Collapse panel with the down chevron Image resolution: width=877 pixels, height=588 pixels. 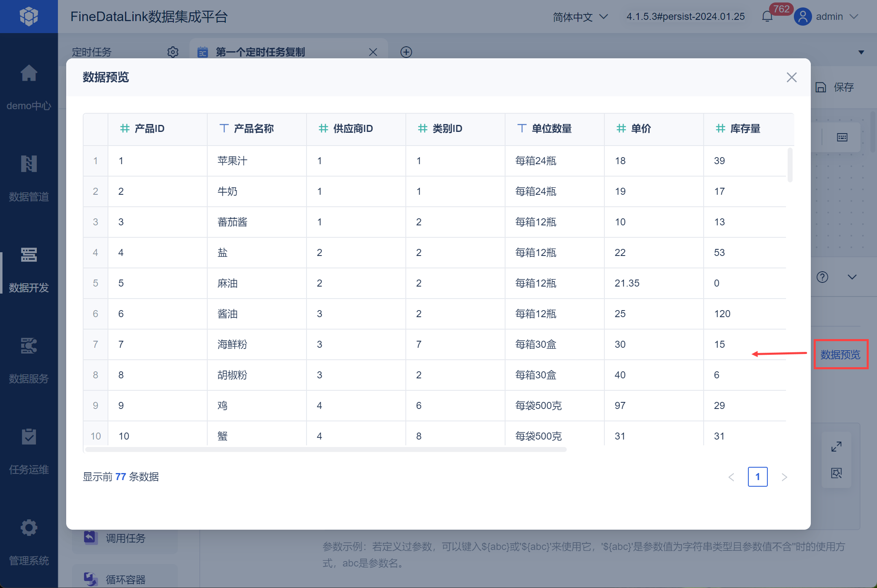(852, 277)
